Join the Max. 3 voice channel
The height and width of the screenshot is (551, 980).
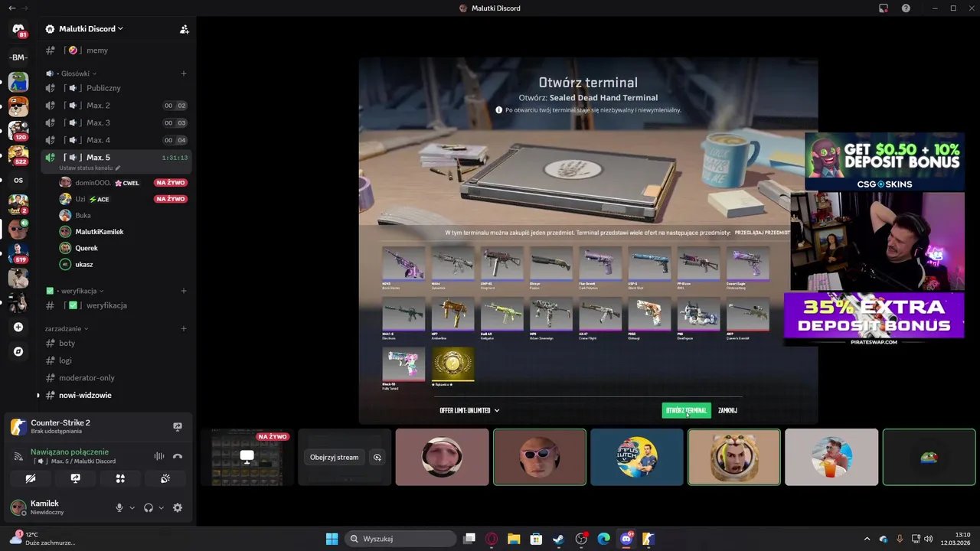point(115,122)
